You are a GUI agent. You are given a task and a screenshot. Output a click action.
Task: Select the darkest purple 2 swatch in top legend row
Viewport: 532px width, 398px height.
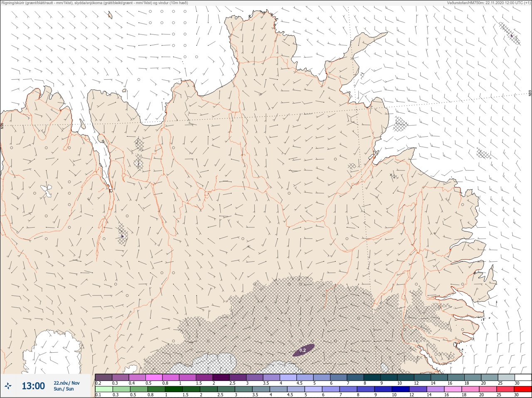(x=221, y=377)
